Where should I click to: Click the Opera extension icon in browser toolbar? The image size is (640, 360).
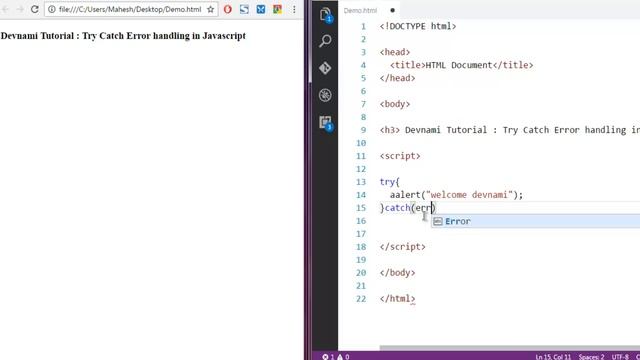pyautogui.click(x=228, y=9)
